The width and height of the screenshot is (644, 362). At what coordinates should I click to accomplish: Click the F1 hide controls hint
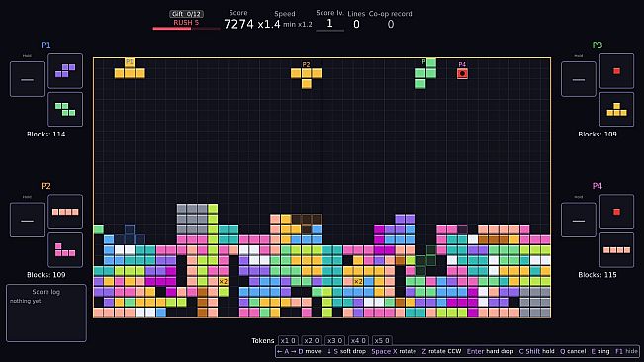626,351
